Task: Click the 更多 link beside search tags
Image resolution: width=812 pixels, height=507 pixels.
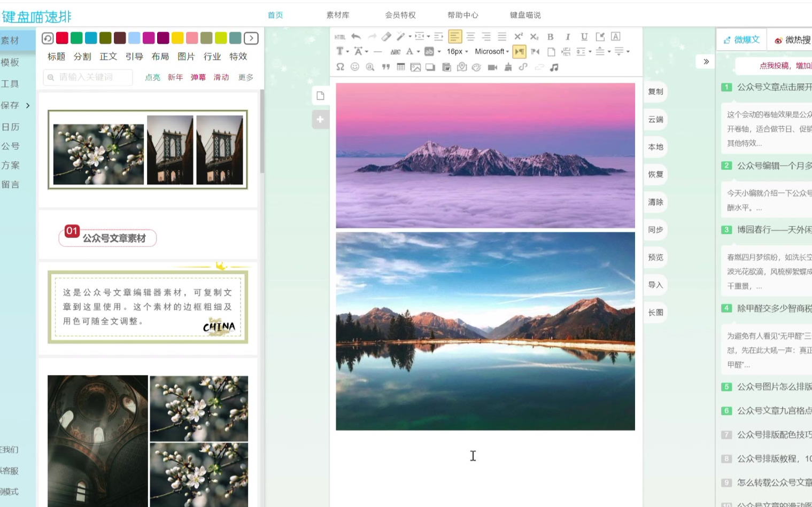Action: coord(246,77)
